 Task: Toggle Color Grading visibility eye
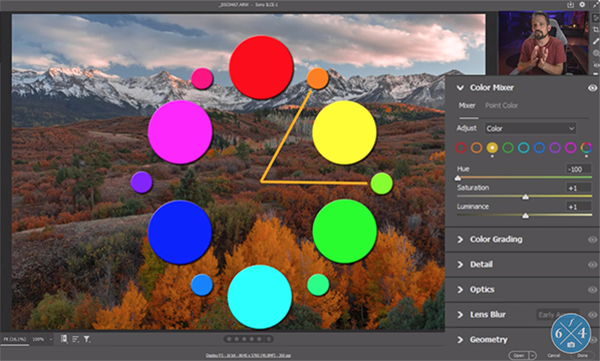[x=592, y=240]
